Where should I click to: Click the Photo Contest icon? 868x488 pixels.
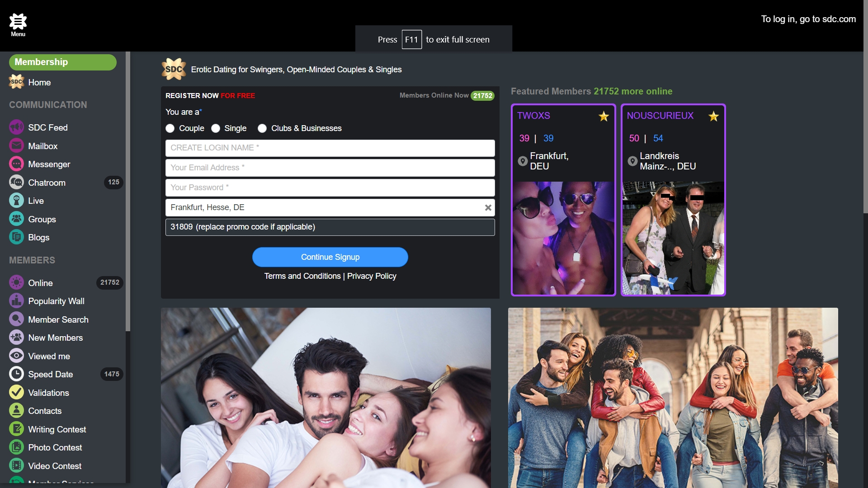coord(17,447)
